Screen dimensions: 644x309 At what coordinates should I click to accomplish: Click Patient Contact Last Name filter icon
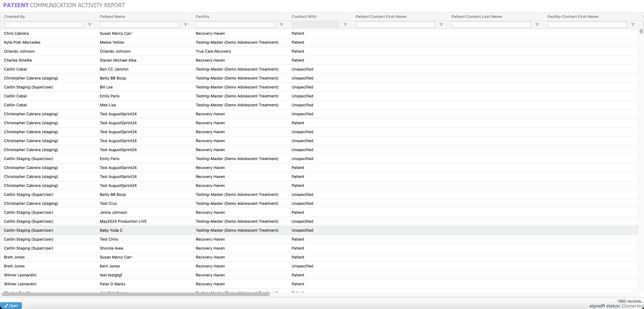(x=537, y=25)
